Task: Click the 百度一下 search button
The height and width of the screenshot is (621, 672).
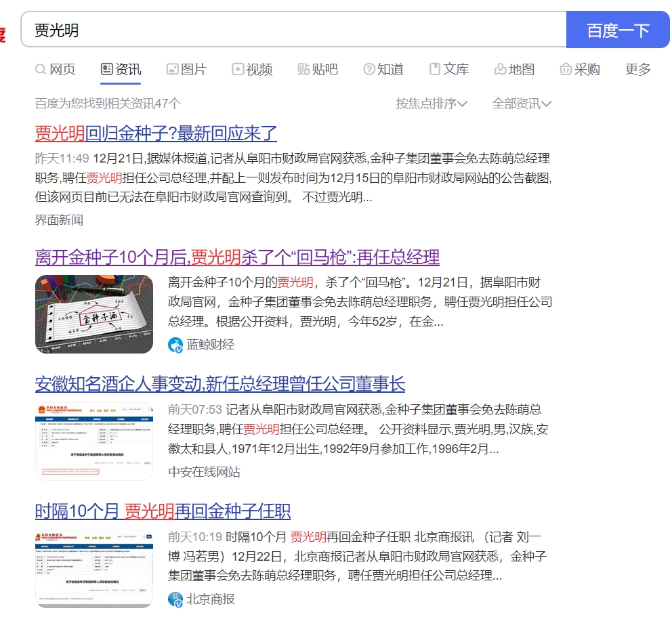Action: (x=618, y=30)
